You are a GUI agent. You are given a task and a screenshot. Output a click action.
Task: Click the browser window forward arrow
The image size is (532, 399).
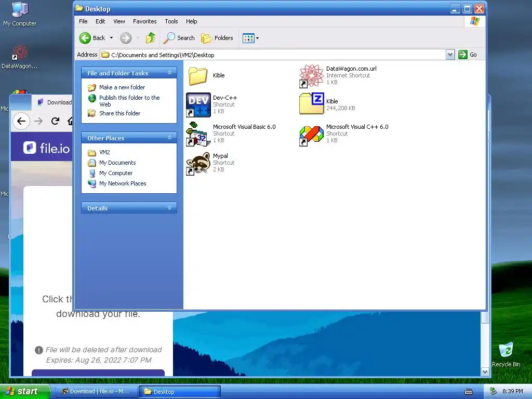click(38, 121)
